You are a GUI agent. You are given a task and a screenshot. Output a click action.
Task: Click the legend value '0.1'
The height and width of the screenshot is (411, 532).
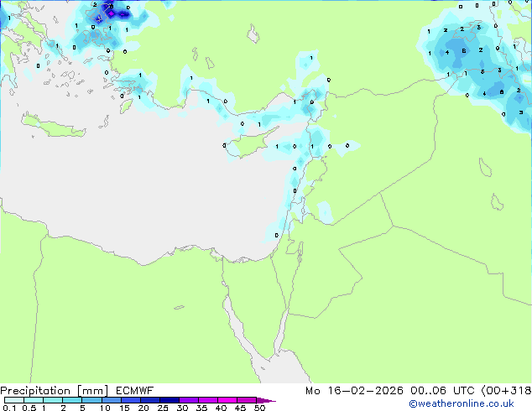click(x=9, y=408)
